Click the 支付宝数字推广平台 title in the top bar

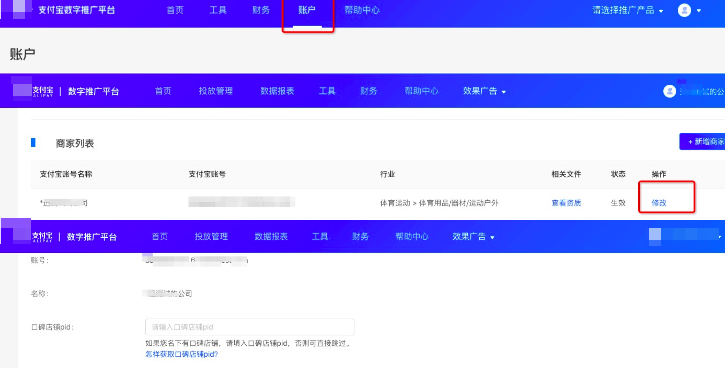77,10
